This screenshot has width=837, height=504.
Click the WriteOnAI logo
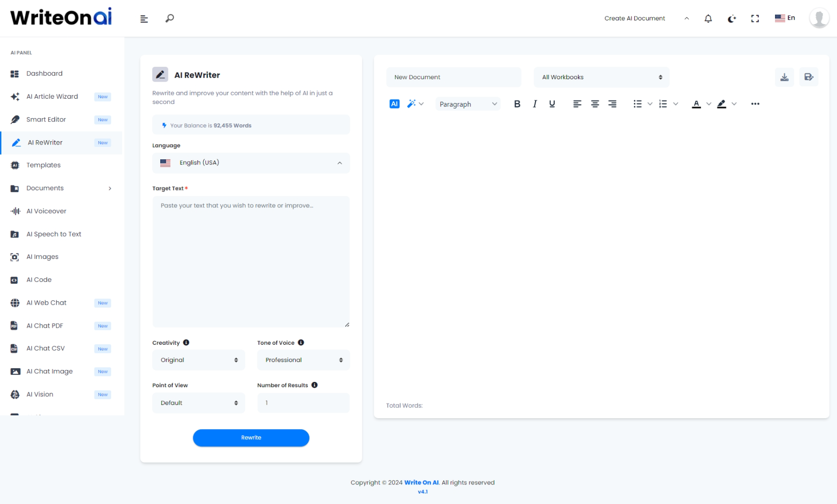(61, 17)
